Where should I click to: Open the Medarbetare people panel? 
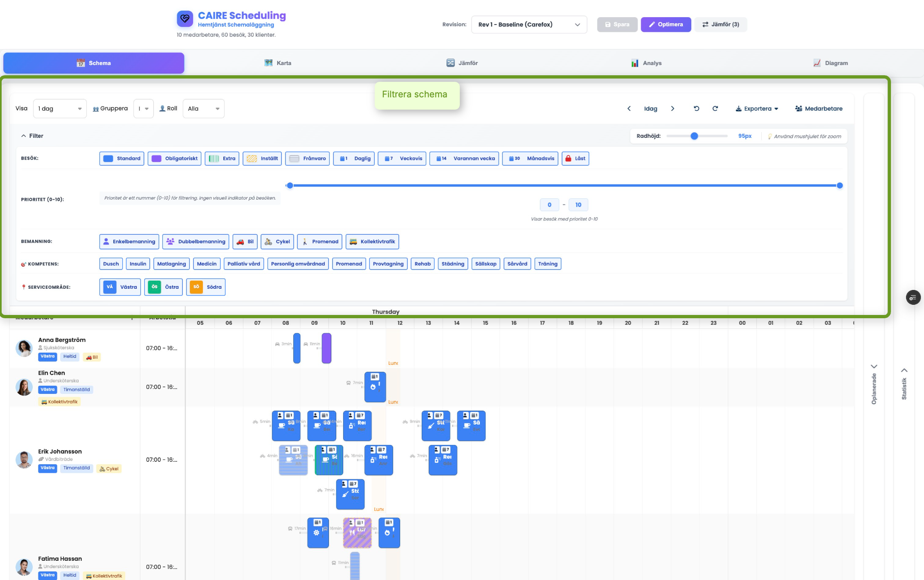coord(818,108)
